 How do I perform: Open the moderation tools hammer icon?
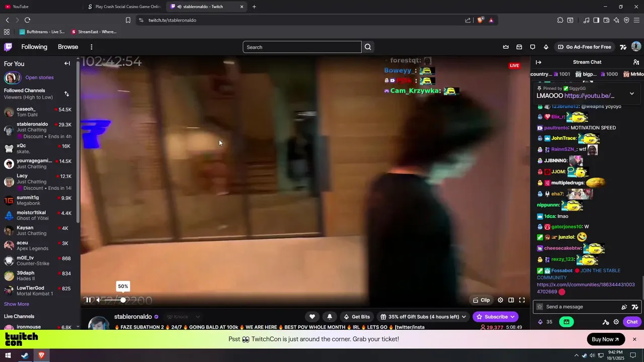pyautogui.click(x=605, y=322)
